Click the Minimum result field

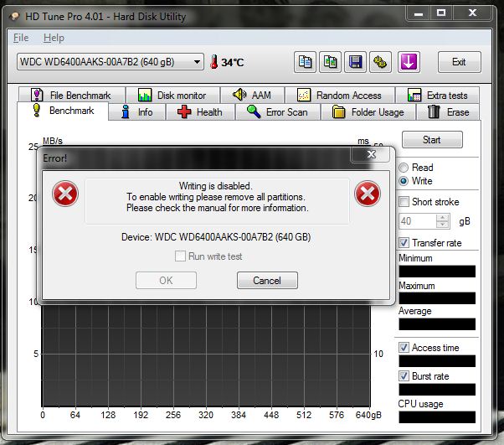point(437,272)
